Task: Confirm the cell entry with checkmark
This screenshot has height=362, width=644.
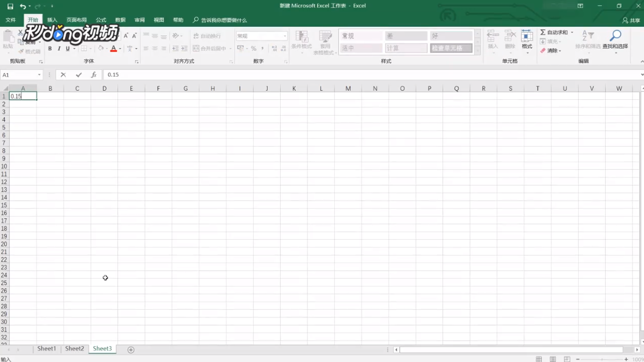Action: pos(79,75)
